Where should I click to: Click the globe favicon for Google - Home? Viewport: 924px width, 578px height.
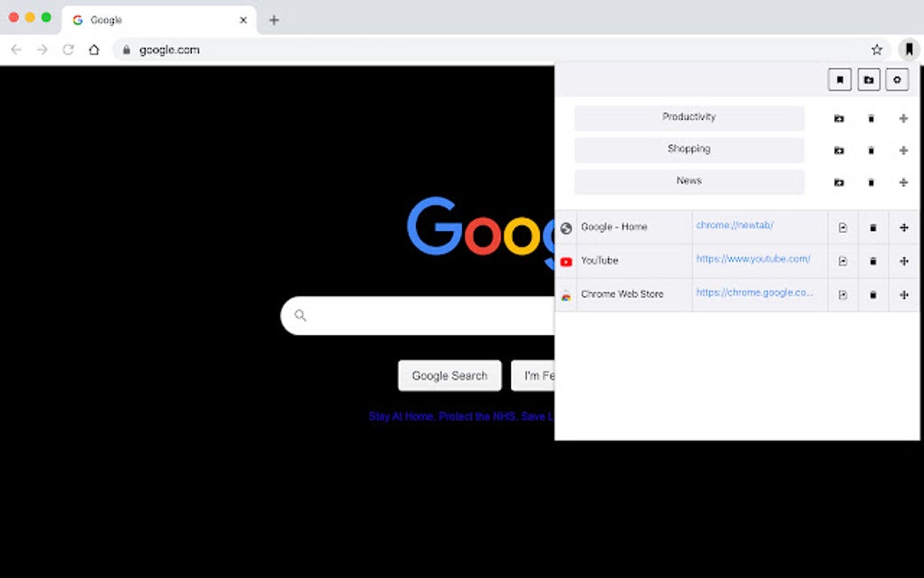(x=566, y=228)
